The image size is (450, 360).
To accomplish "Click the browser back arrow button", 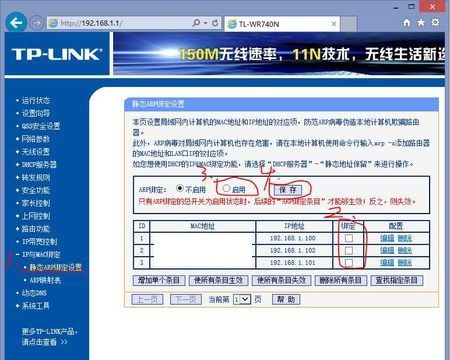I will [16, 22].
